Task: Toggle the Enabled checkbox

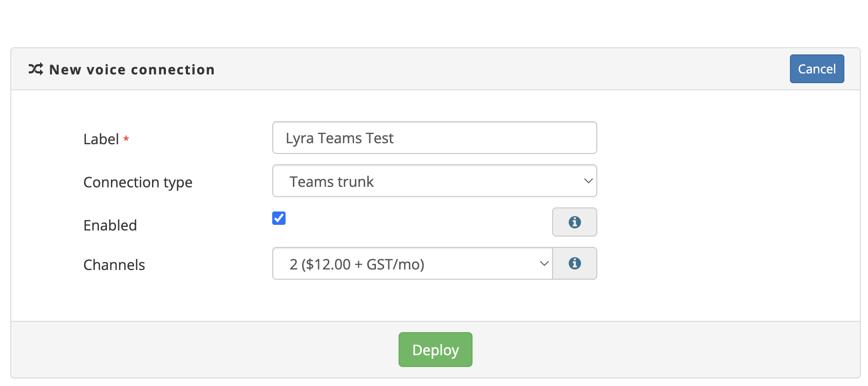Action: click(x=279, y=218)
